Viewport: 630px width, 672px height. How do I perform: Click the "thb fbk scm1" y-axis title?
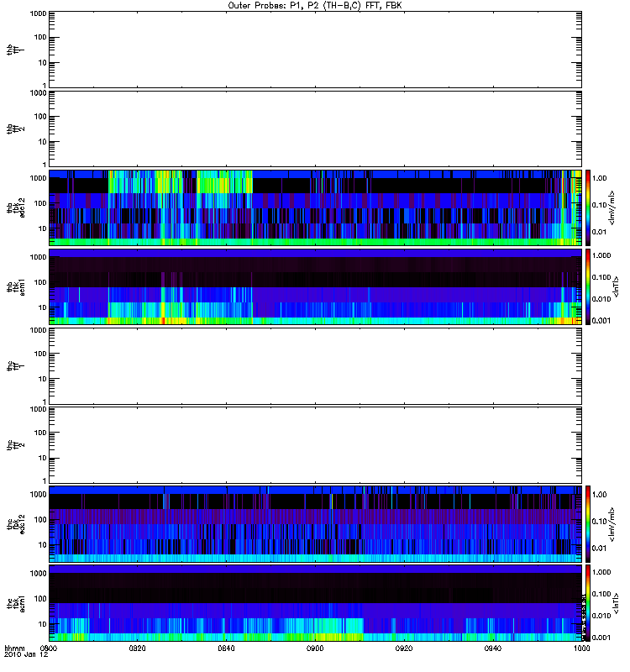point(15,286)
